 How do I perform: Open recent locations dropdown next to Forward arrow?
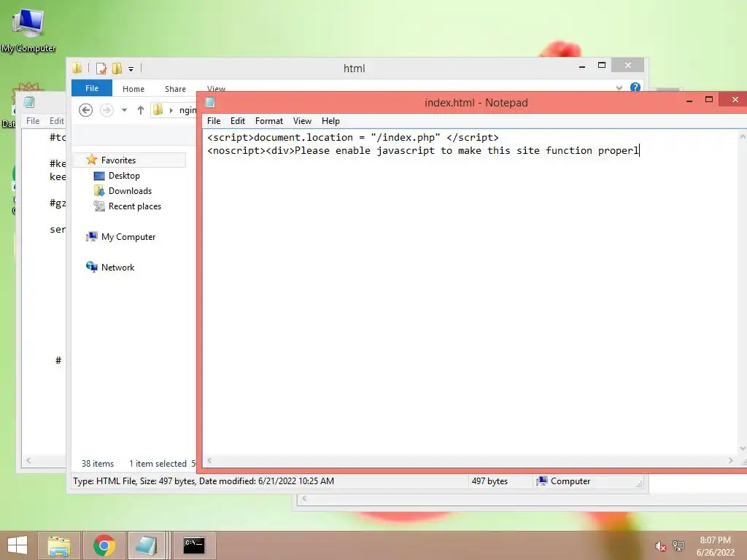pyautogui.click(x=124, y=110)
